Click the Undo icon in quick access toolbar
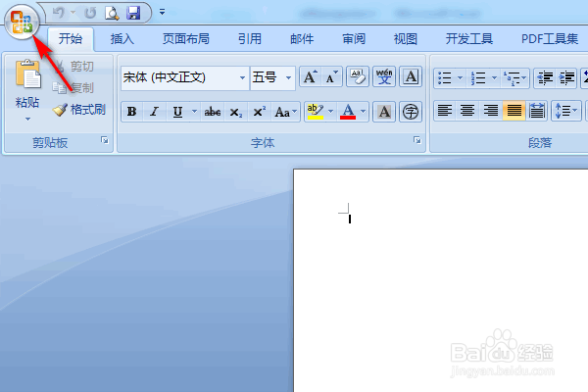Viewport: 588px width, 392px height. pos(58,13)
